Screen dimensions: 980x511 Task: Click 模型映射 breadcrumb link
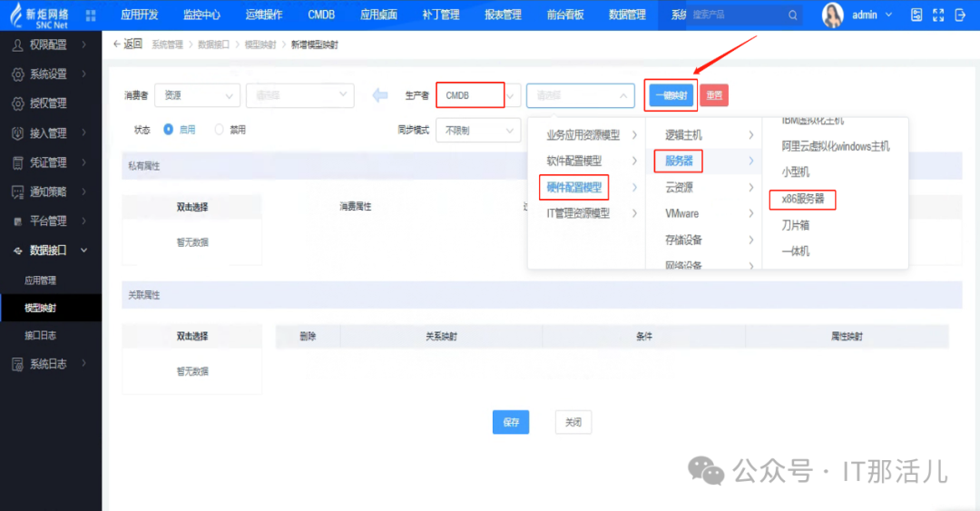click(260, 44)
